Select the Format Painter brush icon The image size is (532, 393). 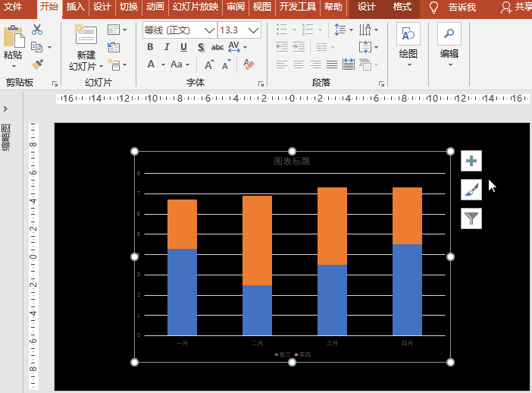(x=37, y=64)
